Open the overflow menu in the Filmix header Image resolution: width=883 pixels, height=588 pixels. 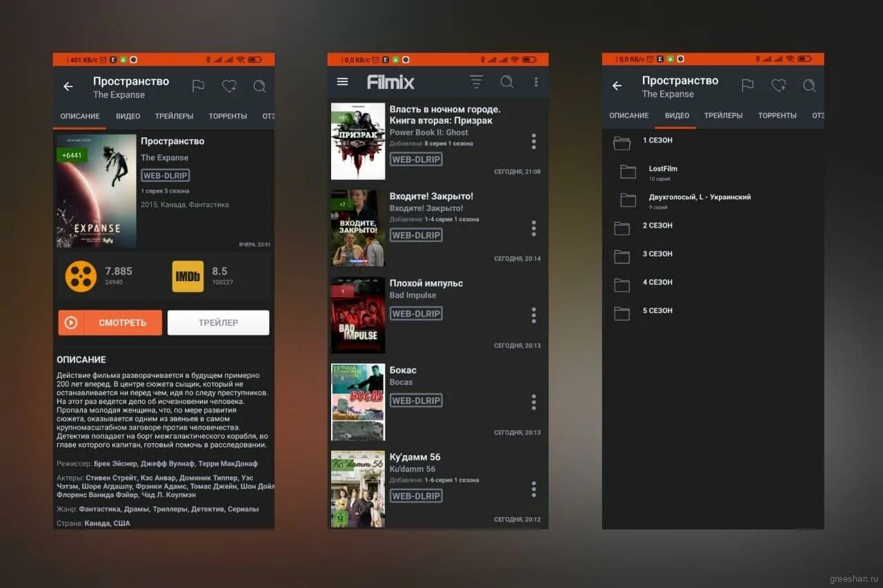click(536, 82)
